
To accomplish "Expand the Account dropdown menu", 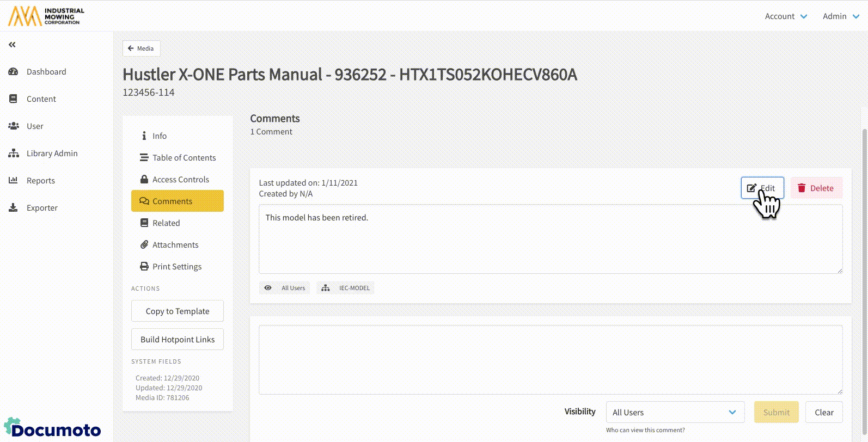I will 785,16.
